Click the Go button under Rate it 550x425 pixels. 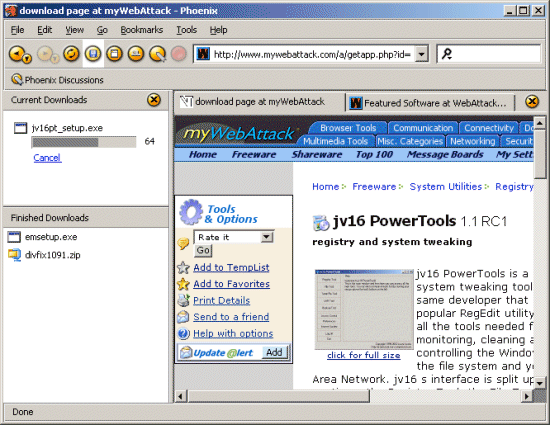click(203, 250)
